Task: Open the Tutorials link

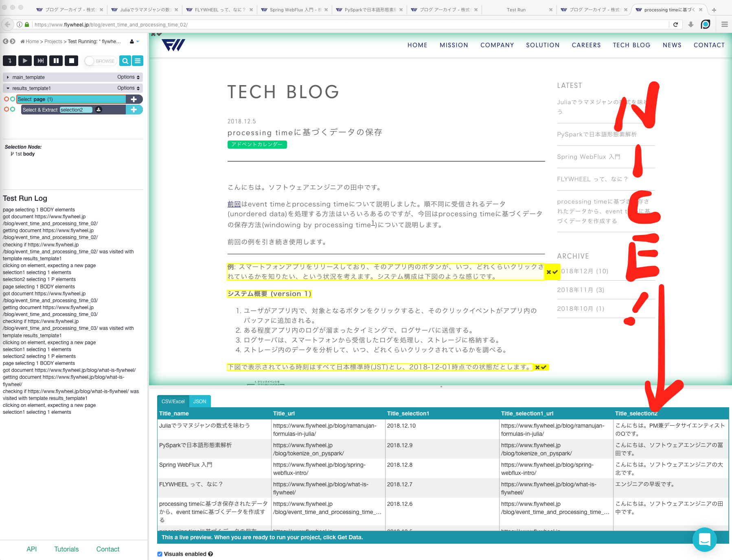Action: coord(66,549)
